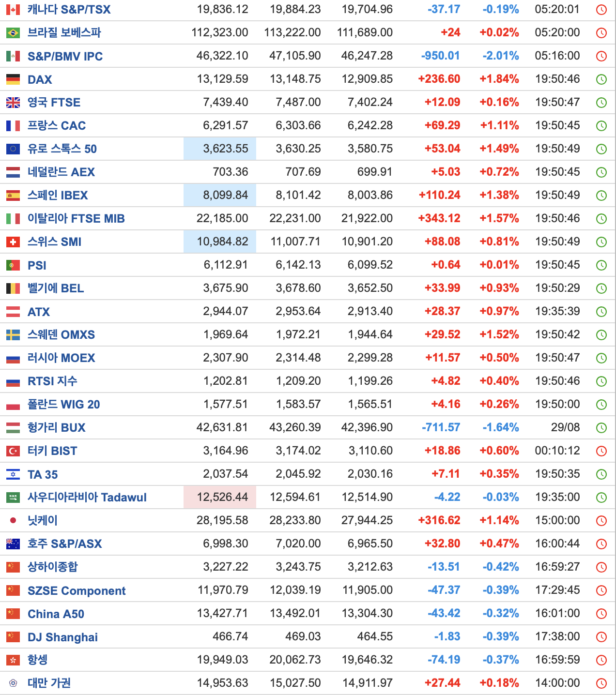Click the Australian flag beside 호주 S&P/ASX
Screen dimensions: 616x695
(x=13, y=544)
